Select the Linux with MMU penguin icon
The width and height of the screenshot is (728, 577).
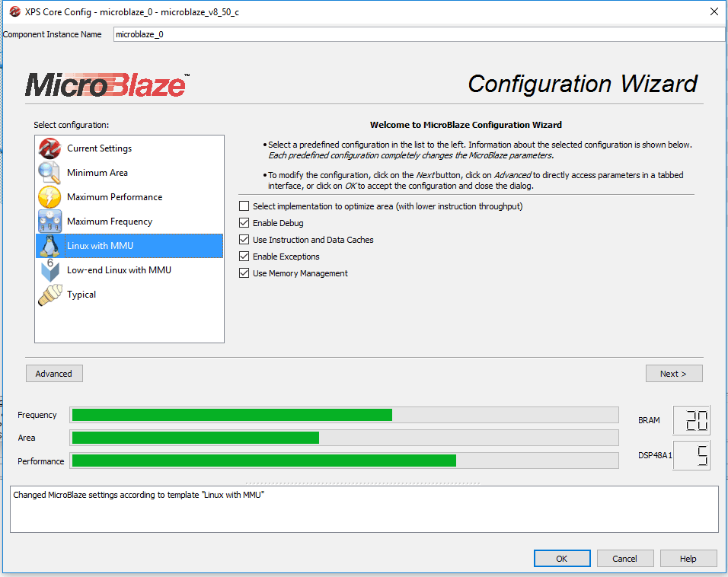point(48,245)
